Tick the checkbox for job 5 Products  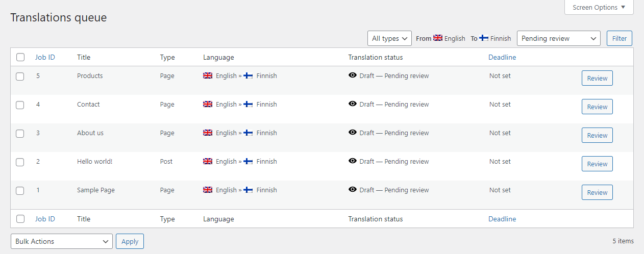(20, 77)
